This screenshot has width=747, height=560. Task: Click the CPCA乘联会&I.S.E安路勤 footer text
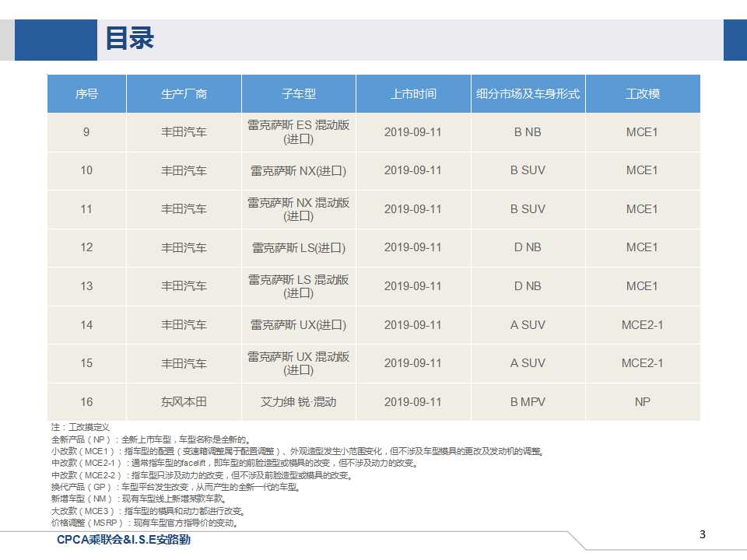[124, 540]
